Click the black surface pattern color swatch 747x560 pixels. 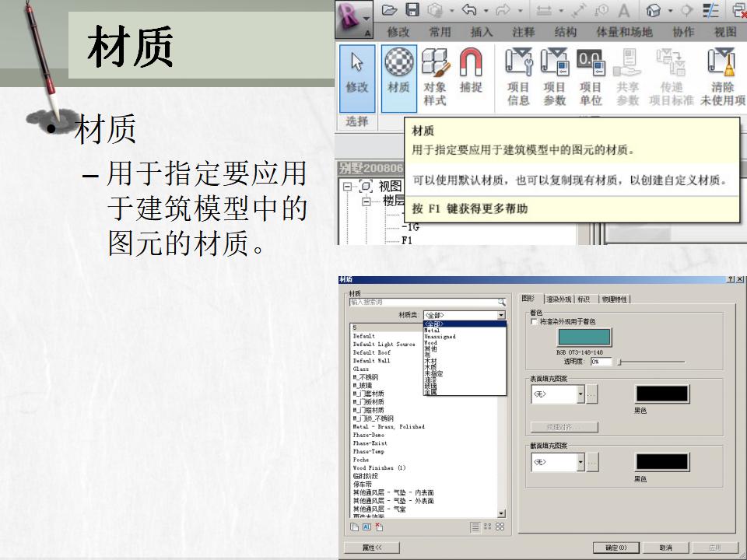click(x=662, y=394)
